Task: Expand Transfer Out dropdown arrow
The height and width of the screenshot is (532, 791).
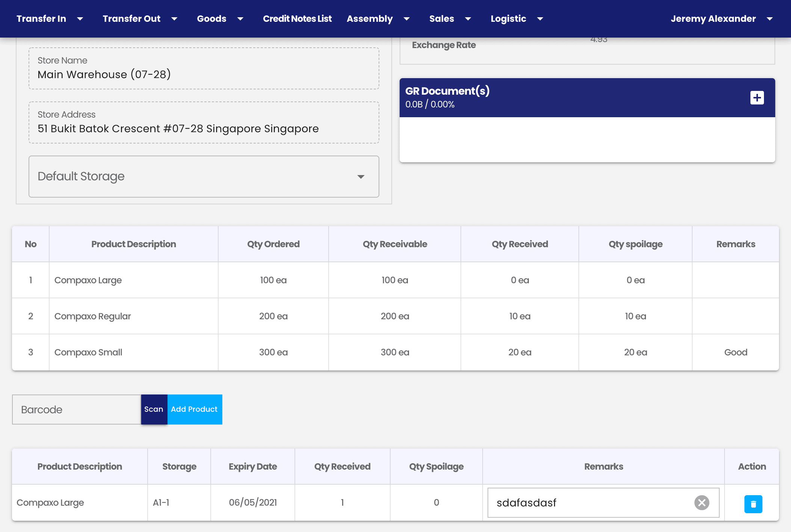Action: (174, 19)
